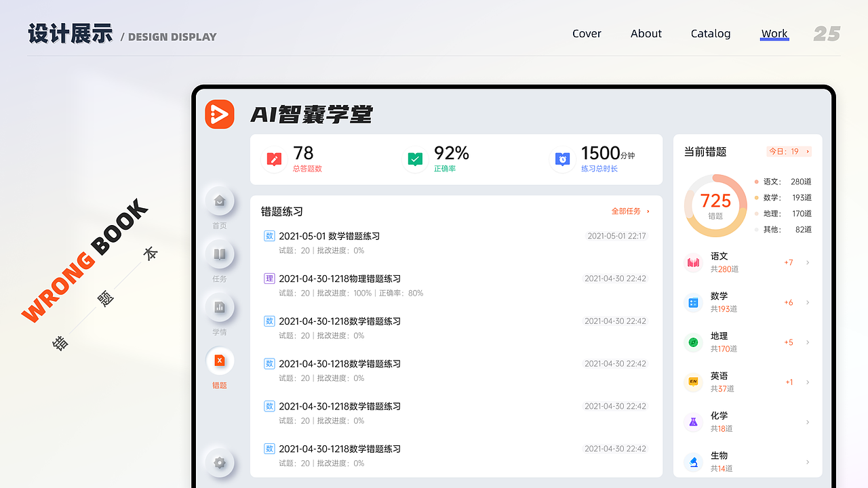
Task: Open the 学情 analytics icon
Action: pyautogui.click(x=219, y=307)
